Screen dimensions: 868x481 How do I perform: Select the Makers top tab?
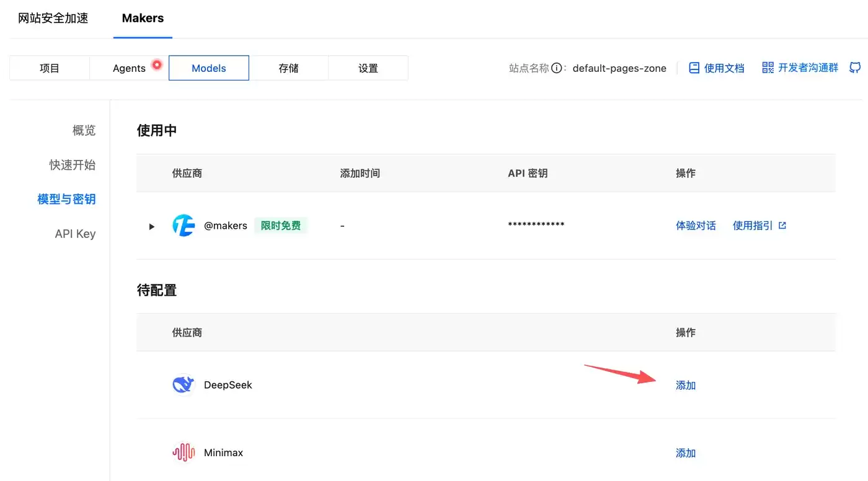(143, 18)
